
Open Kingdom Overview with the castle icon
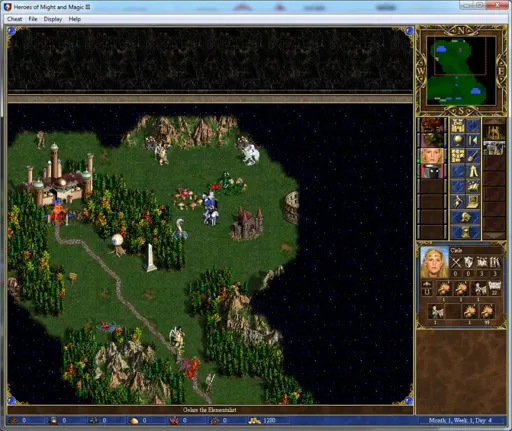pyautogui.click(x=458, y=125)
